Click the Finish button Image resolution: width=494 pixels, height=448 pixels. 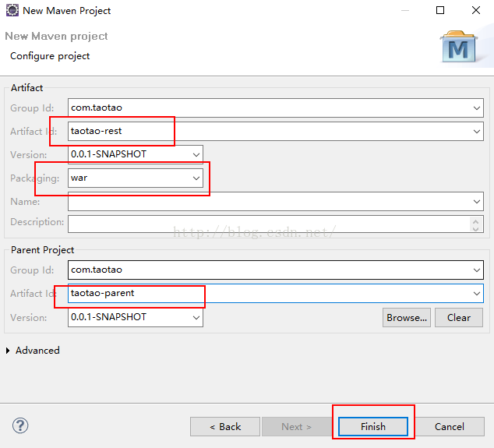373,427
